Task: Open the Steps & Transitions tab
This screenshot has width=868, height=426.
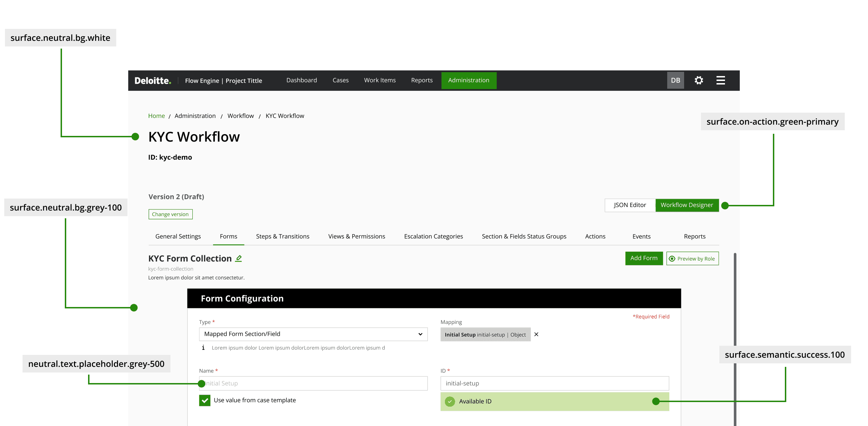Action: (283, 237)
